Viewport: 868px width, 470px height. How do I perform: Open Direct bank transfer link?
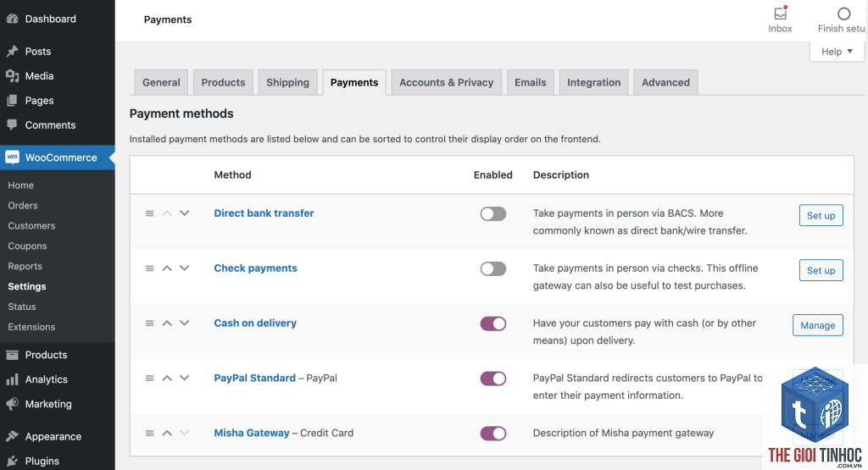click(x=264, y=213)
